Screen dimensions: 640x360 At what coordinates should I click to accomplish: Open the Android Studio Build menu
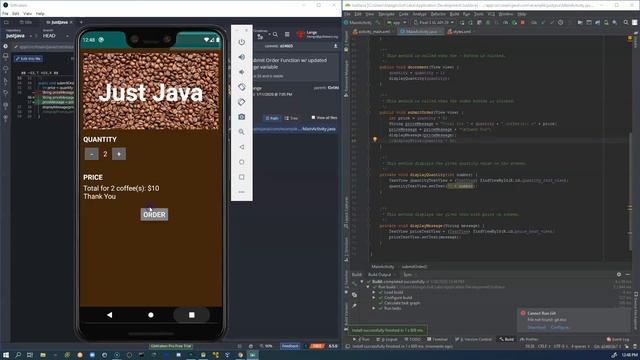point(454,14)
